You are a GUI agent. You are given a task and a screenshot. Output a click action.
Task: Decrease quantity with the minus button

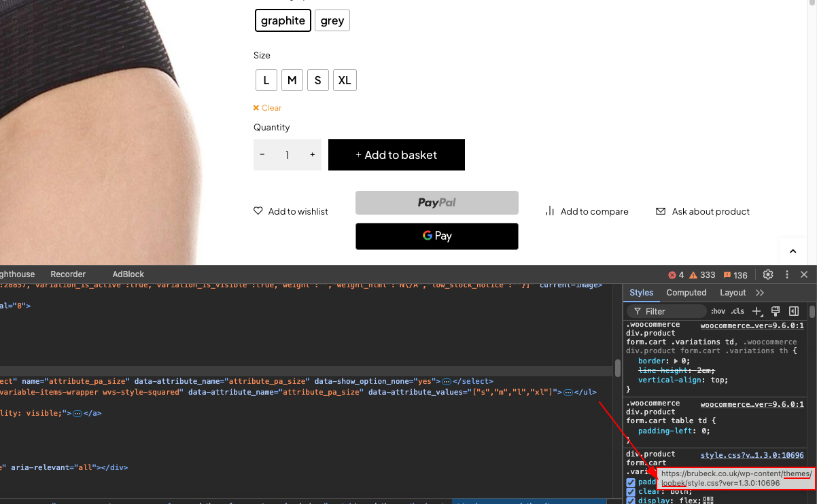262,155
